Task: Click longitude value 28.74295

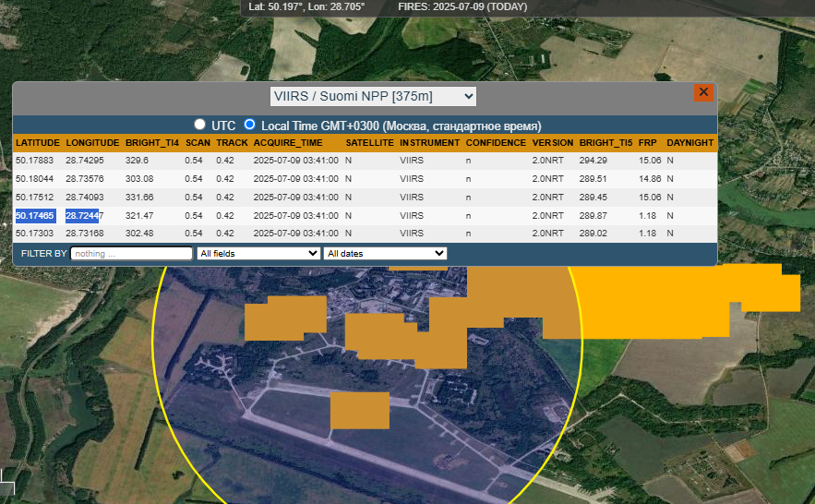Action: 85,161
